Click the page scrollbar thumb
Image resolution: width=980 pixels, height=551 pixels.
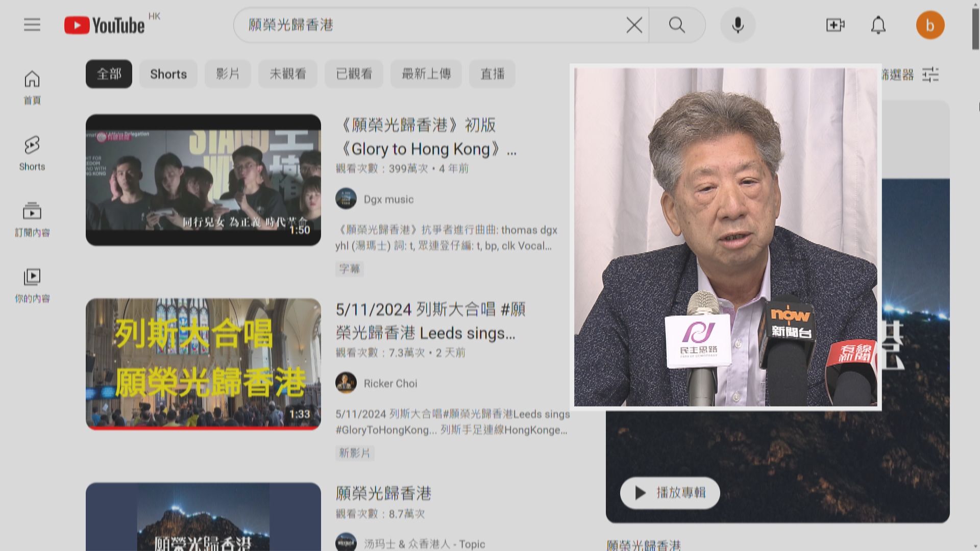coord(975,29)
